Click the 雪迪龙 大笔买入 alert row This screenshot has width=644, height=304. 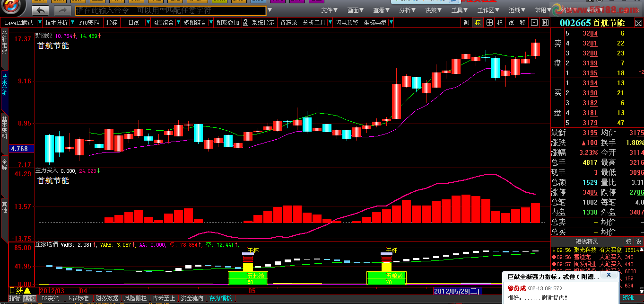click(x=595, y=257)
